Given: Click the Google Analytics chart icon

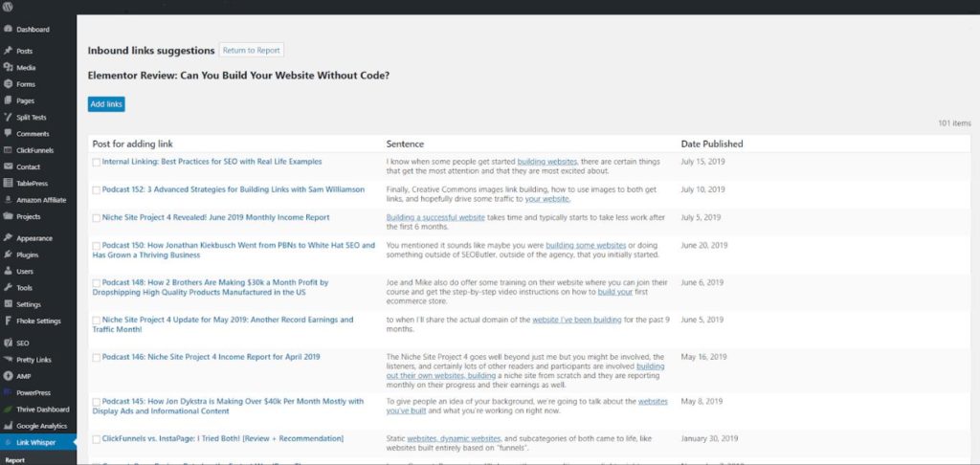Looking at the screenshot, I should 8,426.
